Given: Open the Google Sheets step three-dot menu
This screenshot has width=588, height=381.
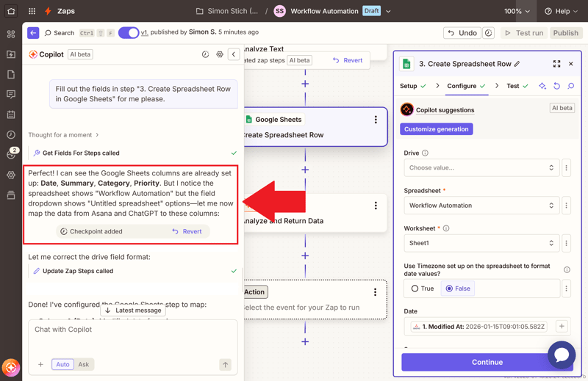Looking at the screenshot, I should [376, 120].
